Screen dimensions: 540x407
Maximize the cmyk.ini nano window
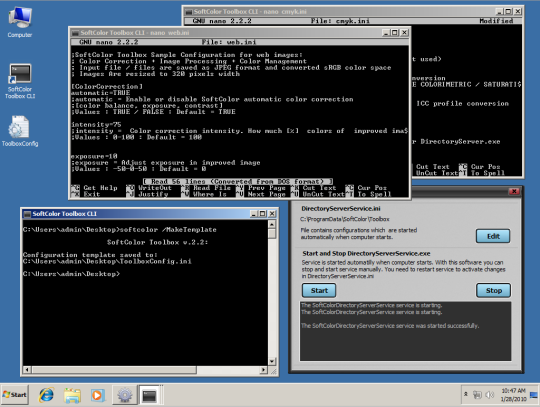(508, 11)
